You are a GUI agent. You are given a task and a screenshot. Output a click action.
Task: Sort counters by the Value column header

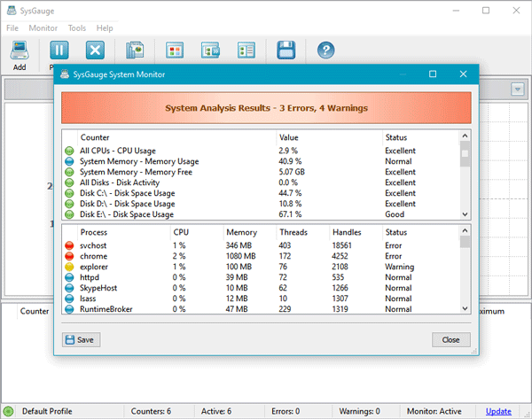pos(289,137)
